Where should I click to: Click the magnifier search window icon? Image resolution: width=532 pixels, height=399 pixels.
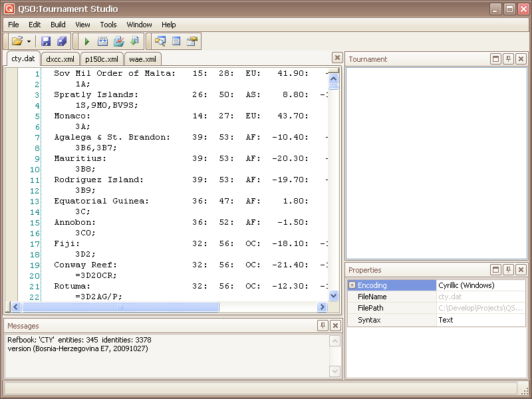pos(160,41)
